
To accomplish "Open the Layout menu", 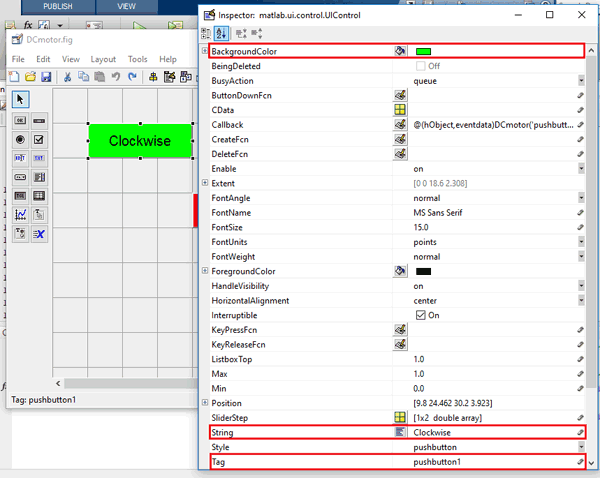I will pos(103,59).
